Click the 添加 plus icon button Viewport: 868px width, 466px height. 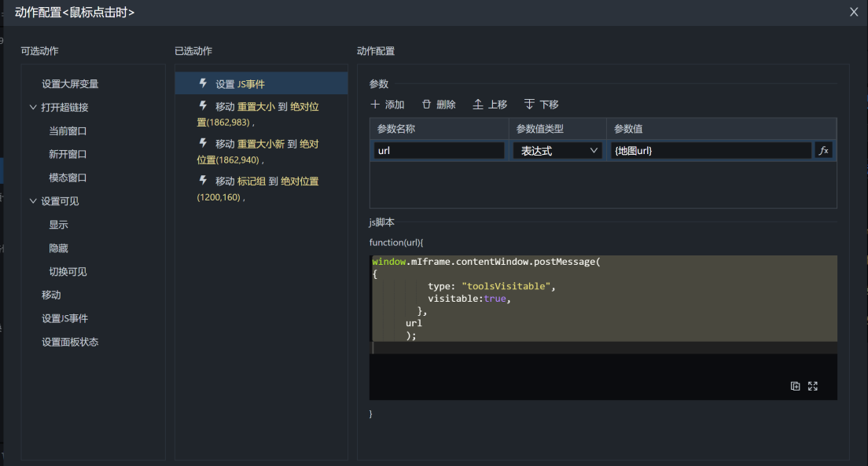pos(387,105)
